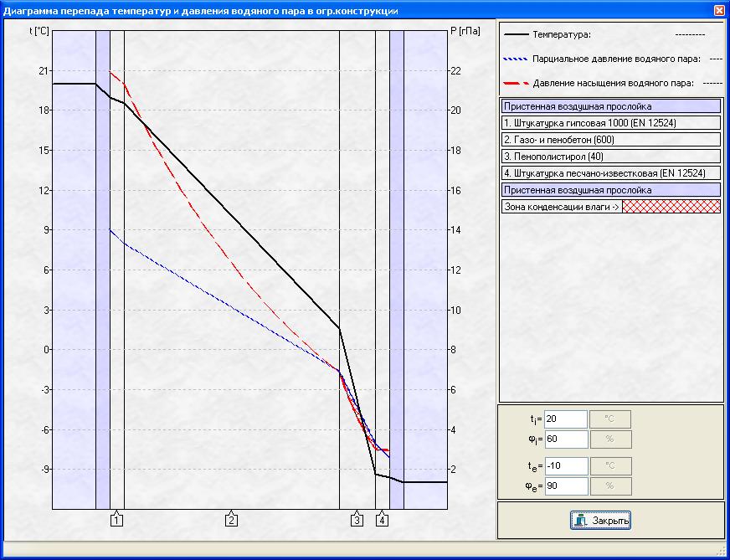Choose the Газо- и пенобетон (600) entry
Image resolution: width=730 pixels, height=560 pixels.
pyautogui.click(x=610, y=140)
